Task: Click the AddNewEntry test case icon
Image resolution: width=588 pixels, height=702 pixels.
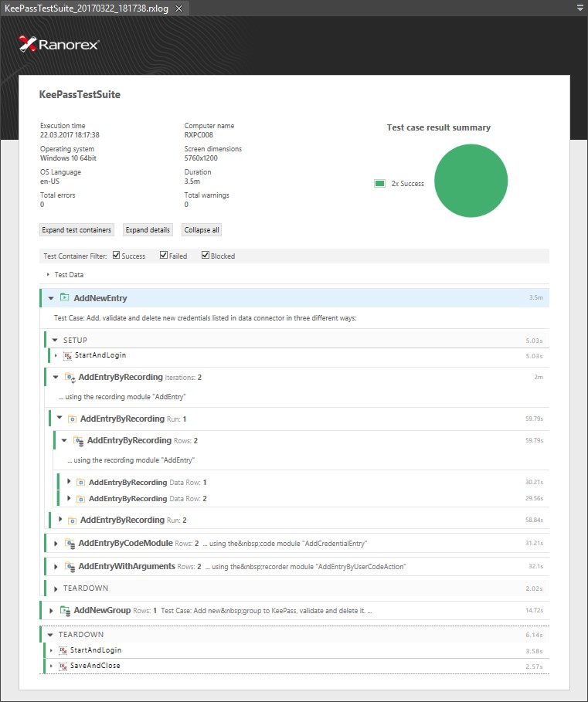Action: 64,297
